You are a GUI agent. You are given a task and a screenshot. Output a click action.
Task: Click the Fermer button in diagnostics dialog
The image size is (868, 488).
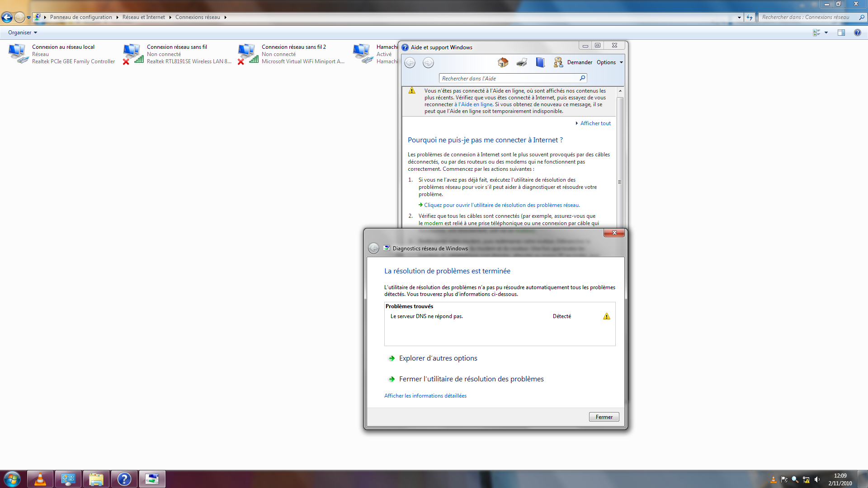coord(604,417)
